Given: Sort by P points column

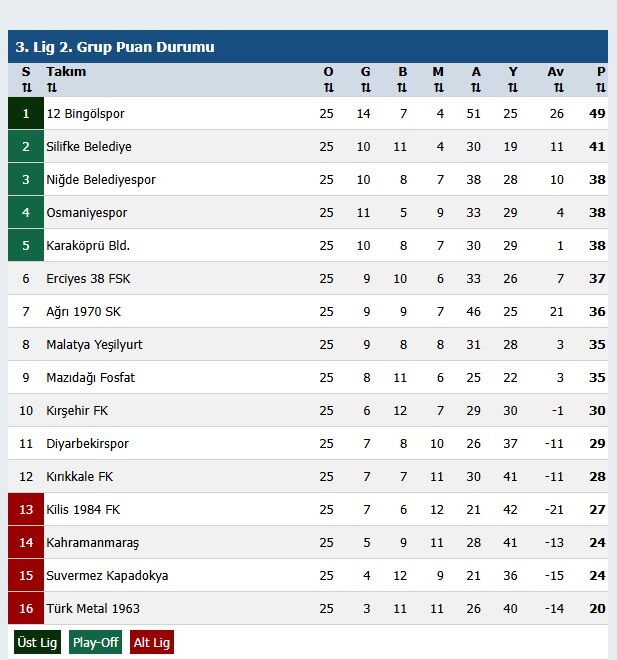Looking at the screenshot, I should tap(600, 80).
